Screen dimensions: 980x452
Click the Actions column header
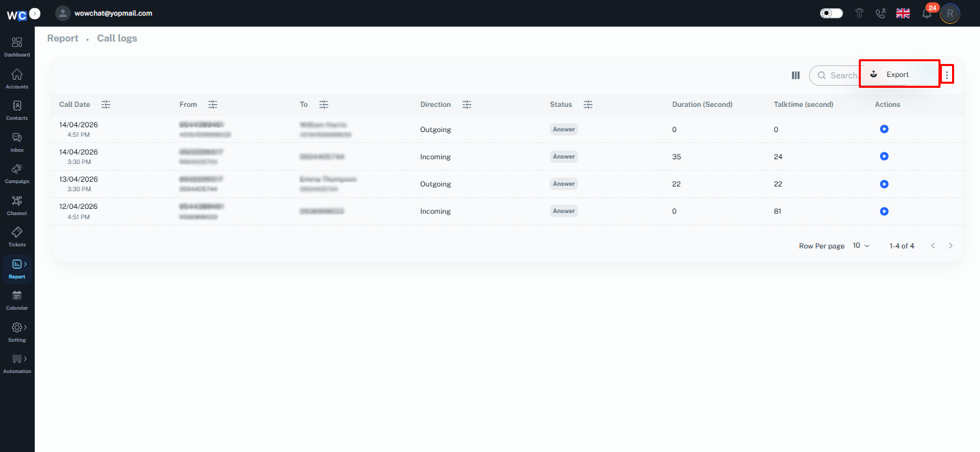coord(887,104)
